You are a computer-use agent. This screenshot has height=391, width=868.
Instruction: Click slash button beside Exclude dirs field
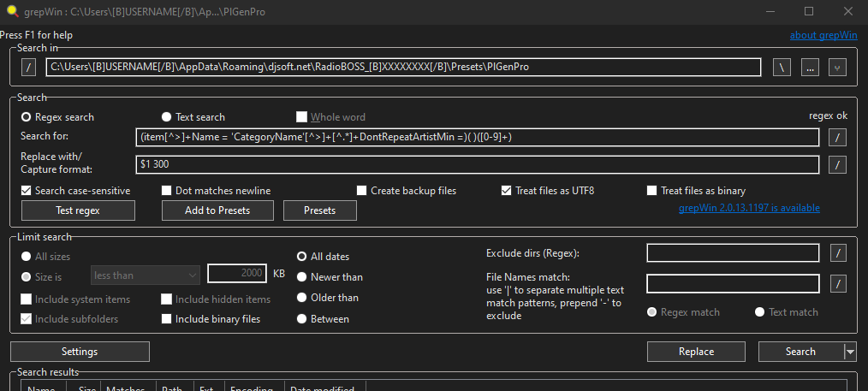[x=839, y=252]
